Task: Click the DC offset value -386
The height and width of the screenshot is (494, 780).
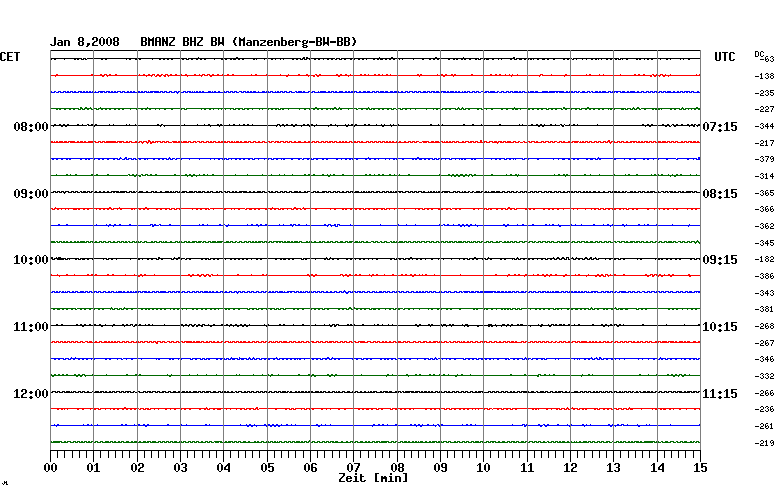Action: [765, 276]
